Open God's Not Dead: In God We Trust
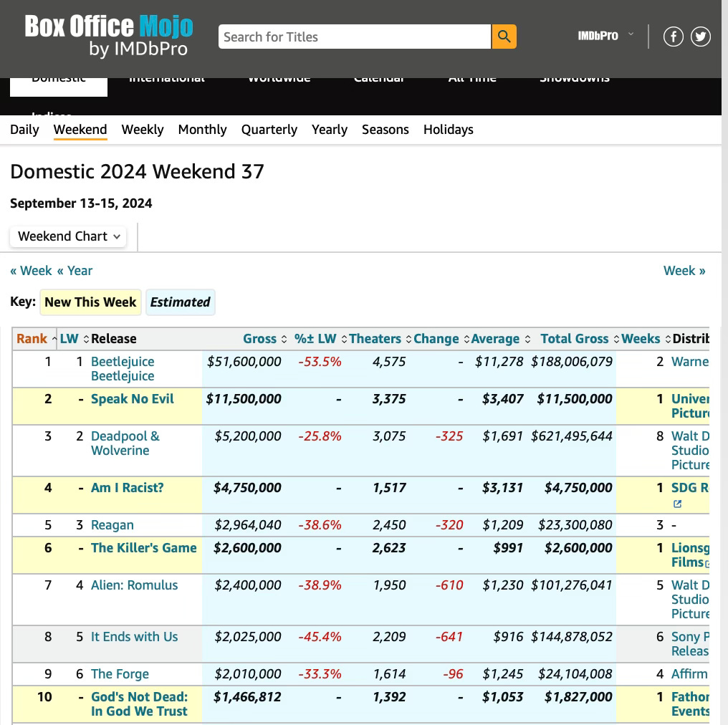 tap(139, 704)
